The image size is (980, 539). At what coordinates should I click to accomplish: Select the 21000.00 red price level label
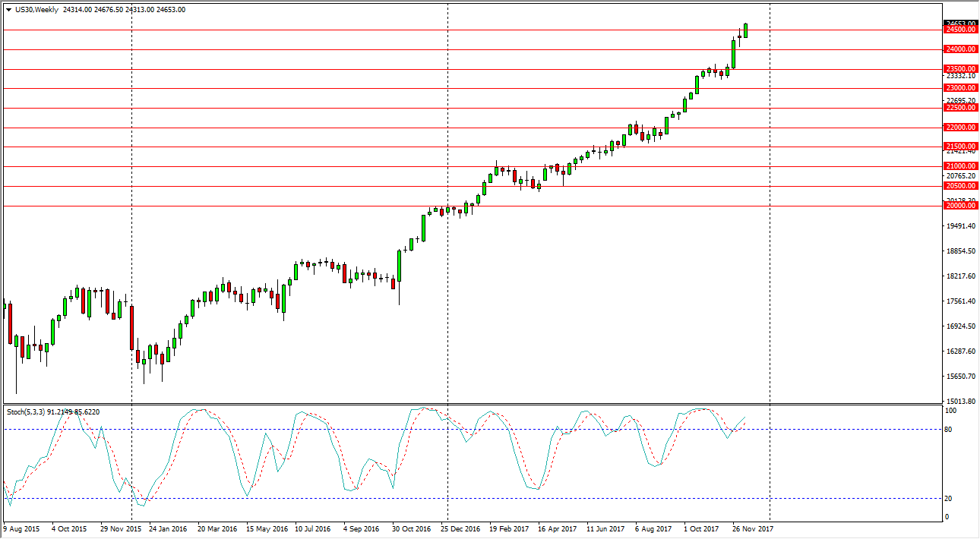point(960,166)
